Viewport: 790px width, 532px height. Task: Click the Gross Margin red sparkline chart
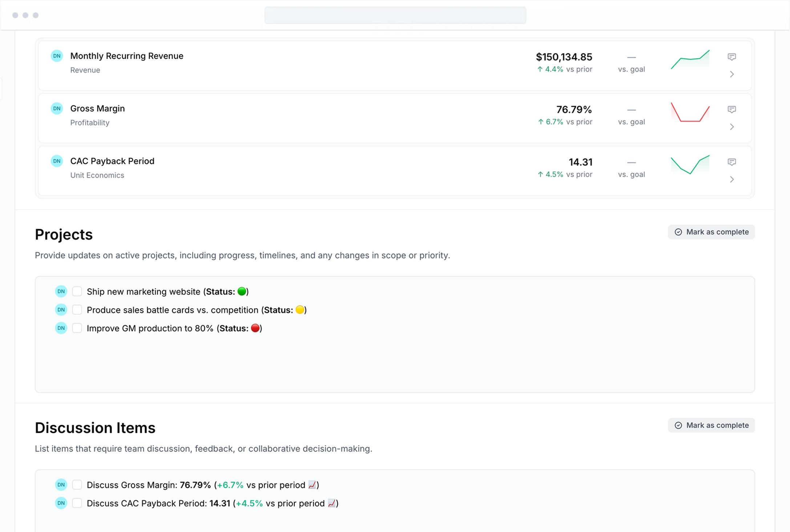[690, 112]
